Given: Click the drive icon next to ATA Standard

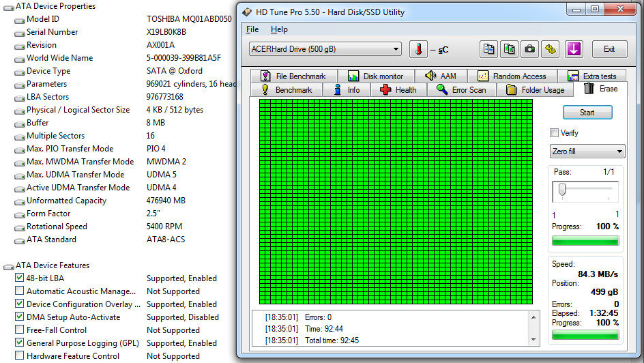Looking at the screenshot, I should 19,241.
